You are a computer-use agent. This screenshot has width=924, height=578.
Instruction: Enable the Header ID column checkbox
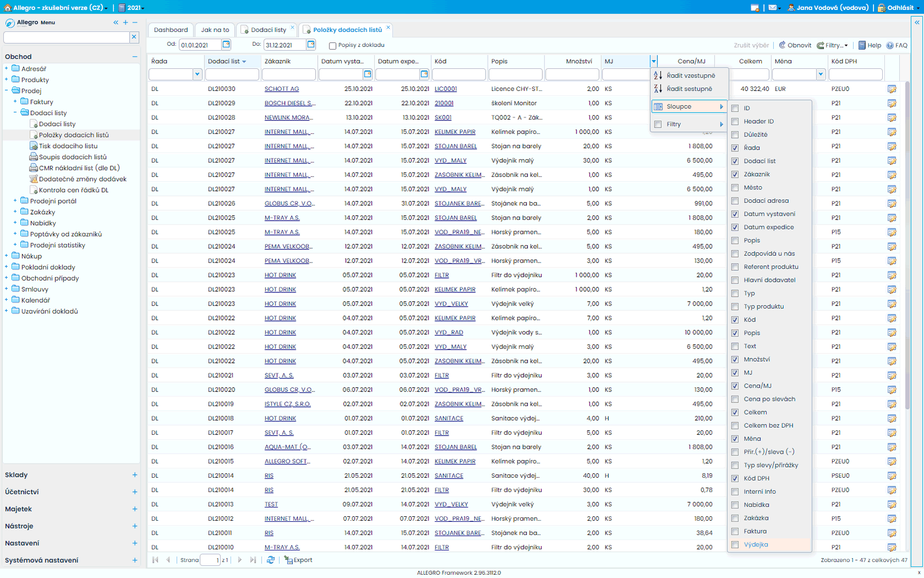coord(735,122)
